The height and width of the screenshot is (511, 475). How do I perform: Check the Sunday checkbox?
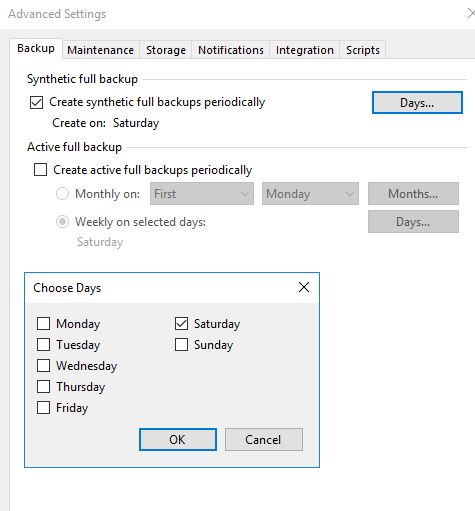[x=181, y=344]
